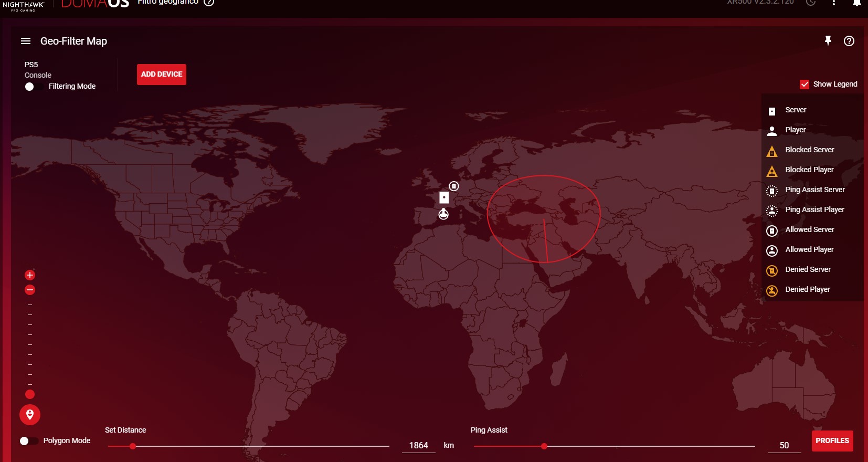Click the Blocked Player legend icon
The image size is (868, 462).
coord(772,171)
